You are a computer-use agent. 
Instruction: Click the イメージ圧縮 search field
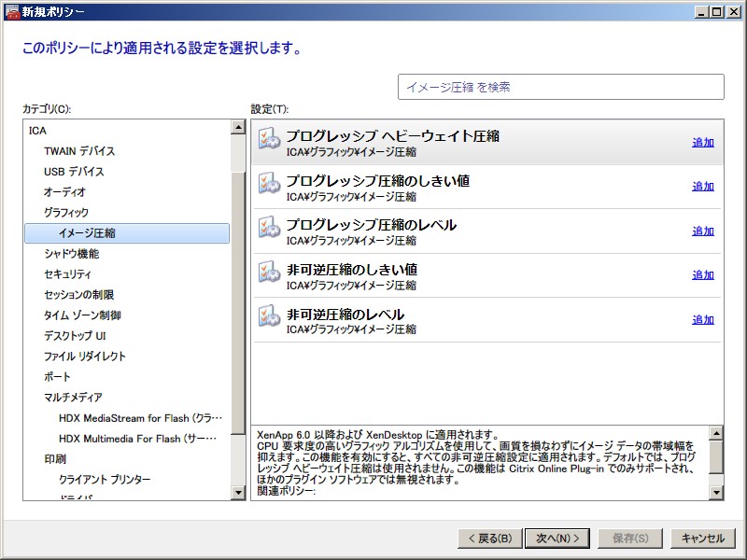(560, 87)
